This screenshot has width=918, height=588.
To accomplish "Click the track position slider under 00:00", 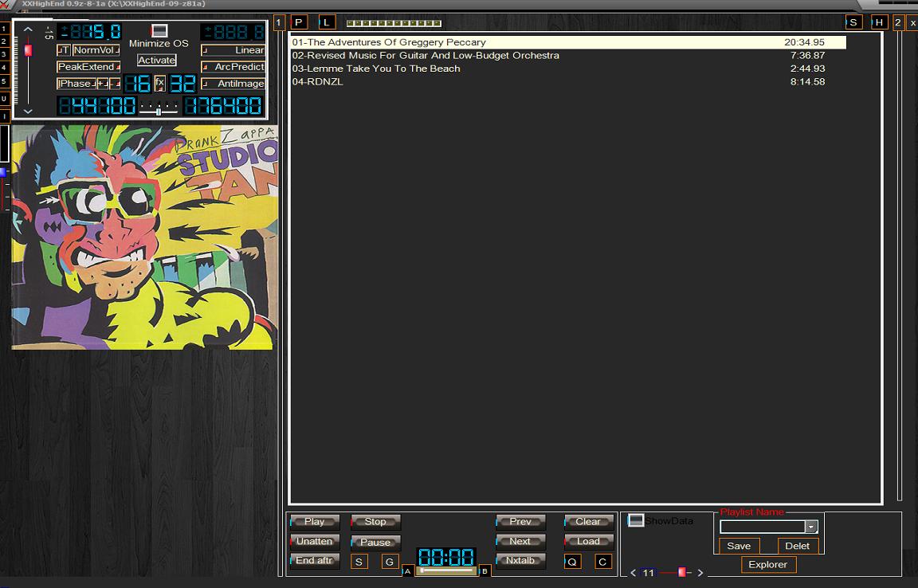I will pyautogui.click(x=447, y=570).
